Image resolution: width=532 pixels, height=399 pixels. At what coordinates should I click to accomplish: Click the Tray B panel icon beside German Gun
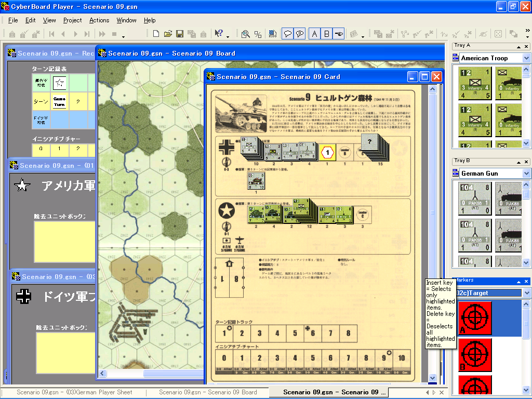pyautogui.click(x=456, y=174)
